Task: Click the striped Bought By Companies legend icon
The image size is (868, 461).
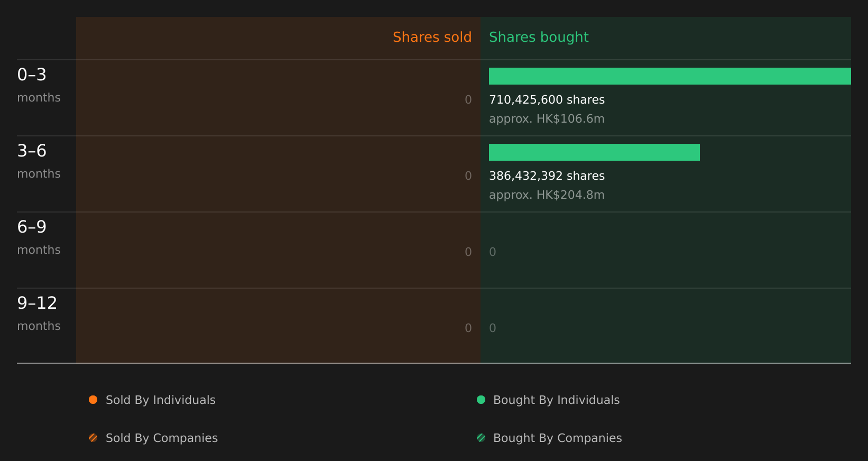Action: coord(481,438)
